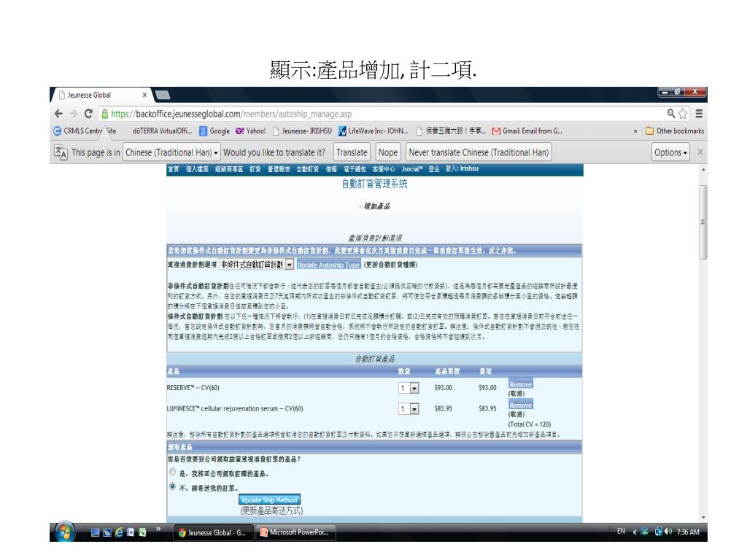Dismiss the translate bar with its X

700,152
